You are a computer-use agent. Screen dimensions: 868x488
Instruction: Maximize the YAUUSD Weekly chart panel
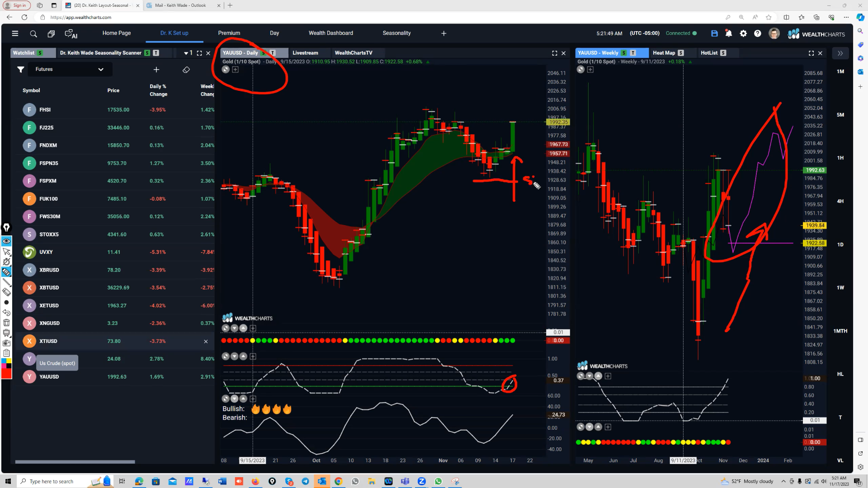811,53
